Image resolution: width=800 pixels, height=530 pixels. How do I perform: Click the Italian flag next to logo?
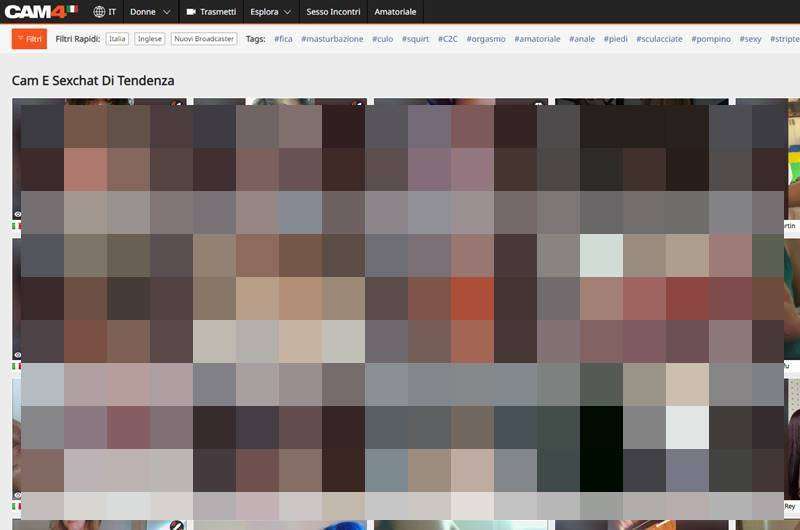point(72,10)
